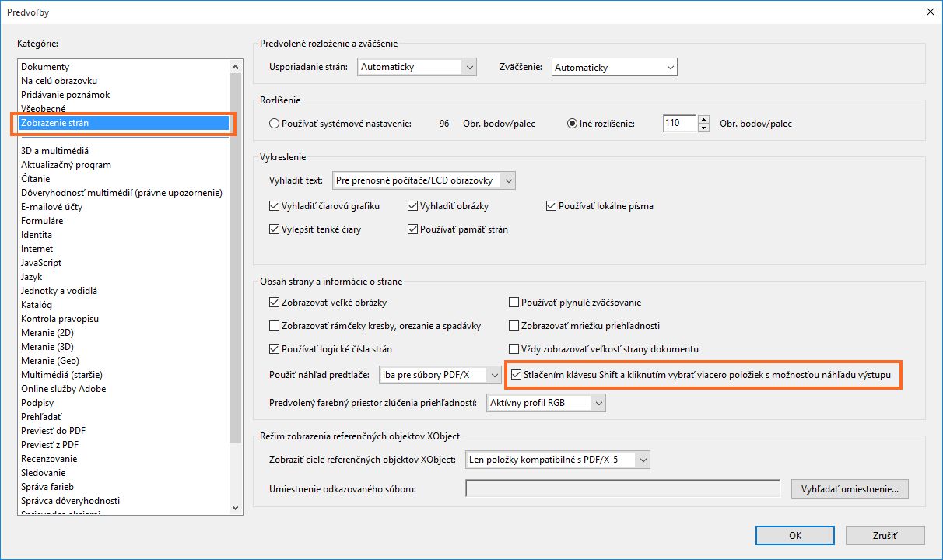
Task: Confirm with the OK button
Action: point(795,535)
